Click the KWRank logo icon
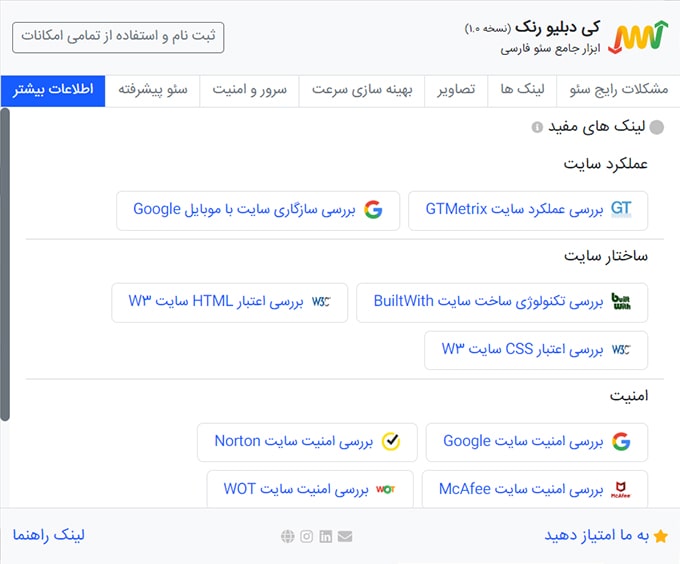 pos(638,38)
